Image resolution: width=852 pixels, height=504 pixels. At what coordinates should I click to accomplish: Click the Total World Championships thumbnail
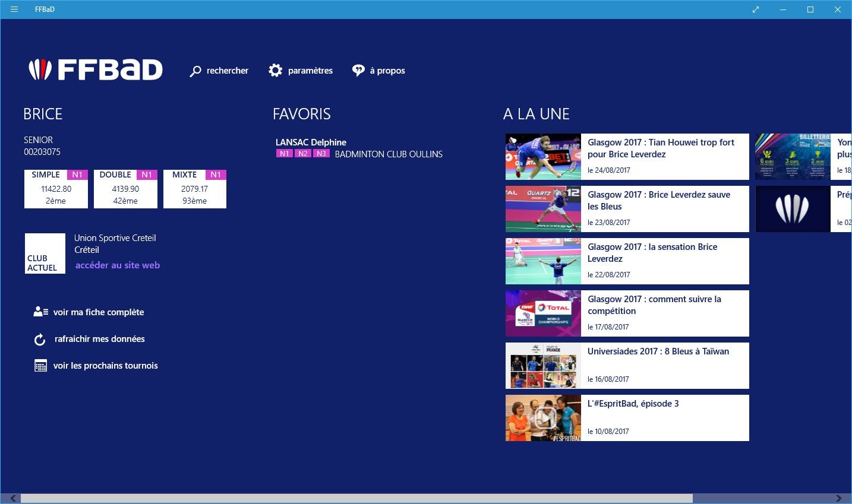click(x=543, y=313)
